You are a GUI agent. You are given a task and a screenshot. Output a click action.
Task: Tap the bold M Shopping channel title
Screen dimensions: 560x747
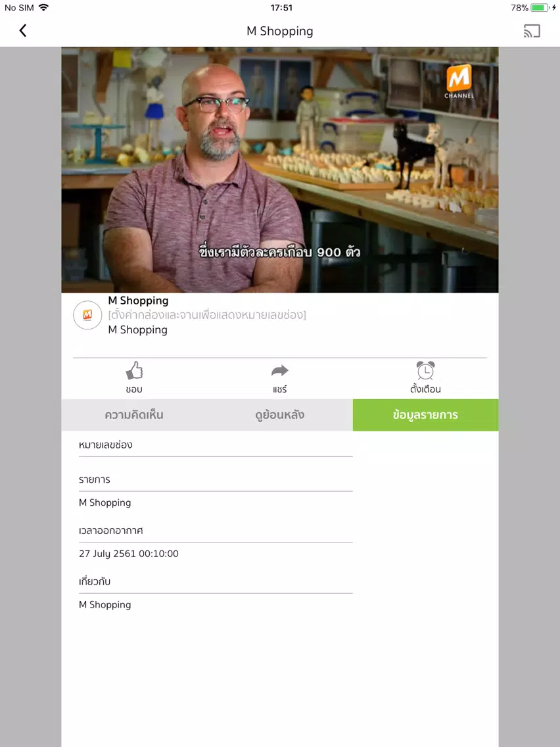click(x=138, y=301)
